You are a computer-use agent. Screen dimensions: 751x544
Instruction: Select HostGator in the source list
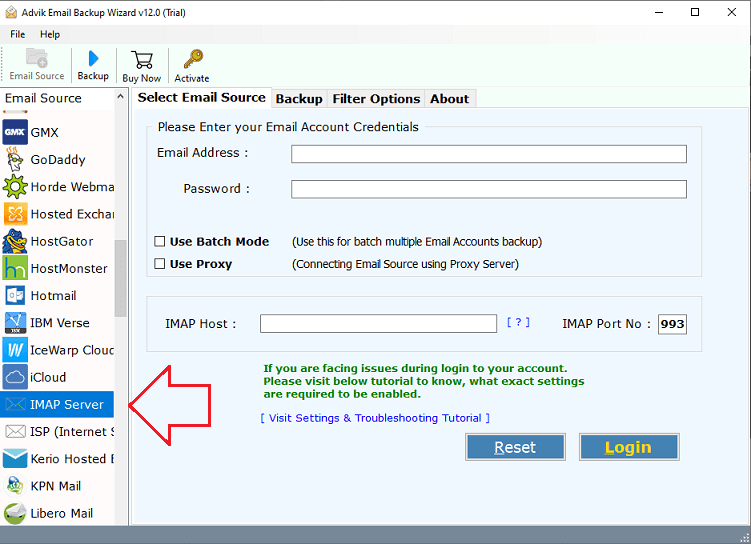click(61, 241)
